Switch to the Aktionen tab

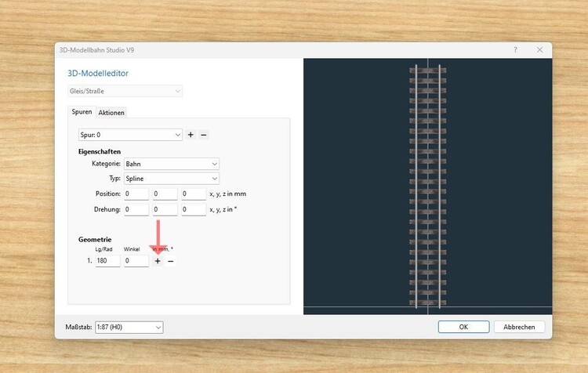coord(111,113)
